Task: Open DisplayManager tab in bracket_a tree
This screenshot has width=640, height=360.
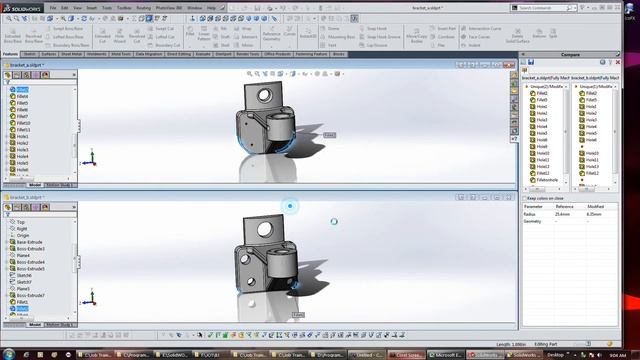Action: click(45, 75)
